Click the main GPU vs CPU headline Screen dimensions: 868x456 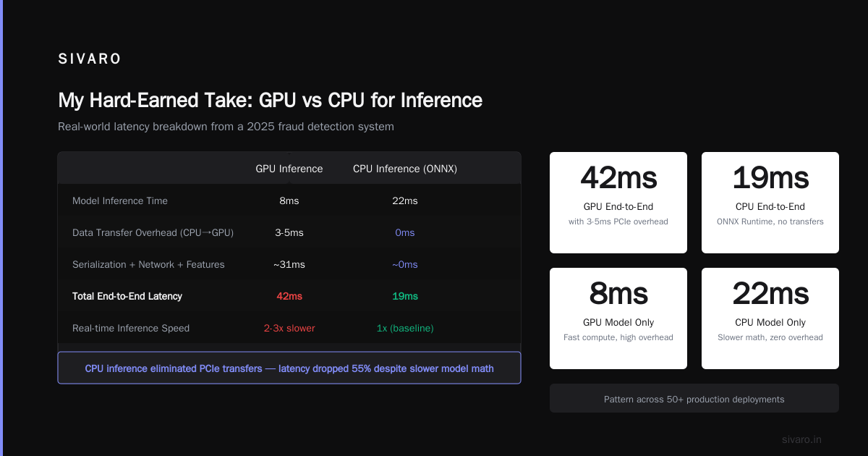(x=270, y=100)
